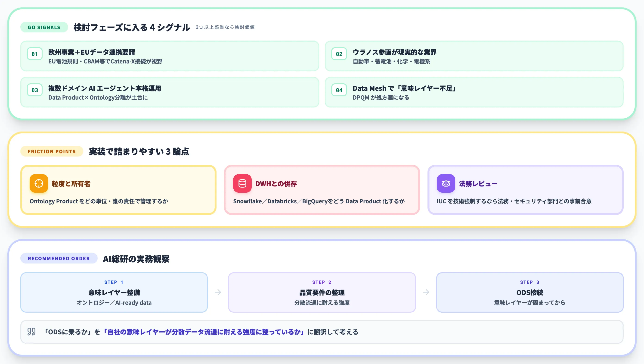The width and height of the screenshot is (644, 364).
Task: Click the STEP 3 label
Action: 530,282
